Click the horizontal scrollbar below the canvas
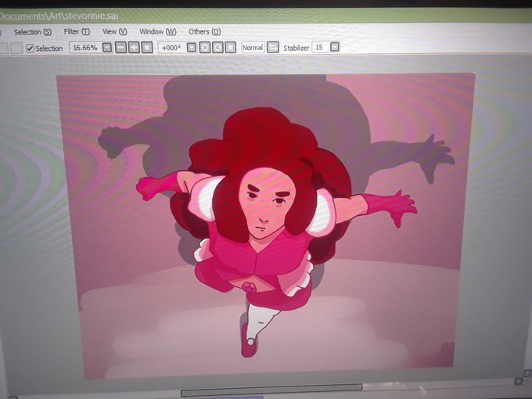The image size is (532, 399). 271,389
